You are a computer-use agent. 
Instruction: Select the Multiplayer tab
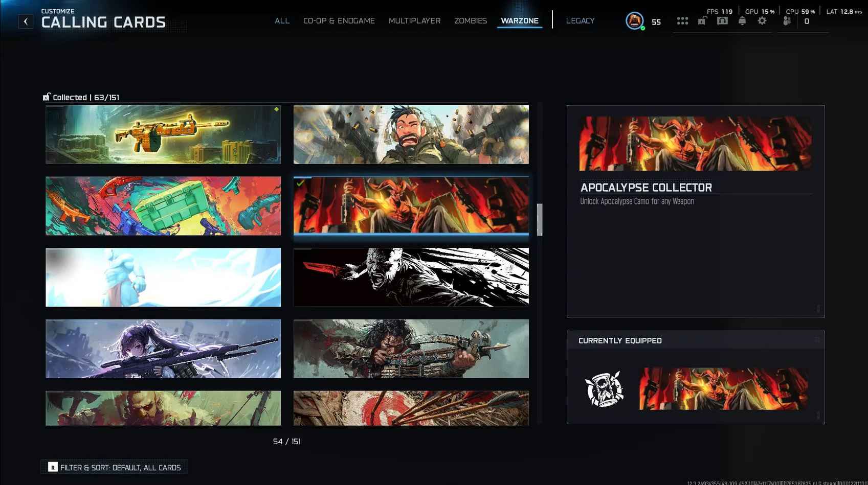[x=414, y=21]
